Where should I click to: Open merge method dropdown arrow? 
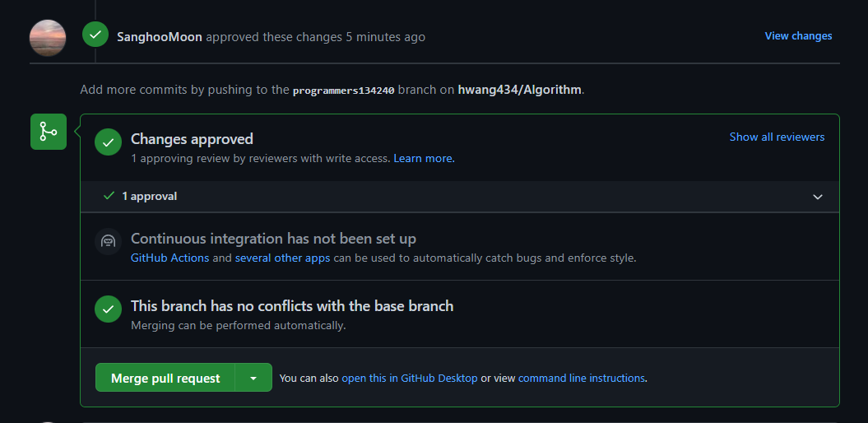(x=253, y=378)
